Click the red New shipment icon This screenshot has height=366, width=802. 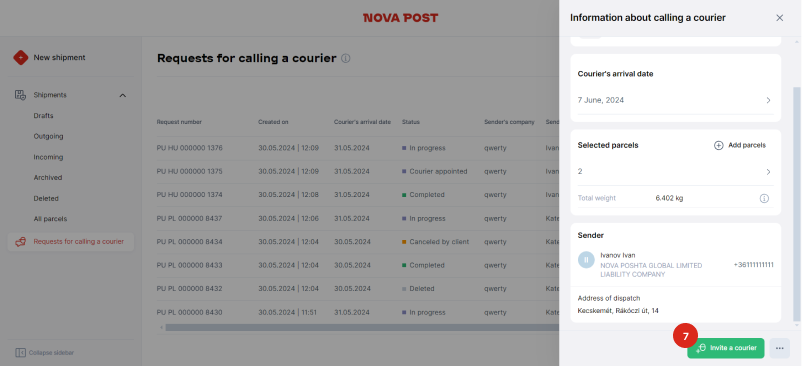tap(20, 58)
